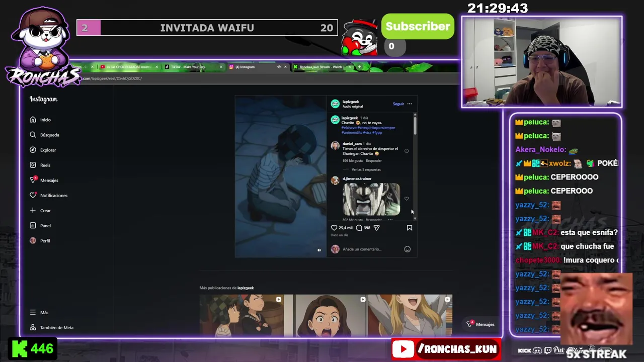Screen dimensions: 644x362
Task: Open Crear in Instagram sidebar
Action: point(40,210)
